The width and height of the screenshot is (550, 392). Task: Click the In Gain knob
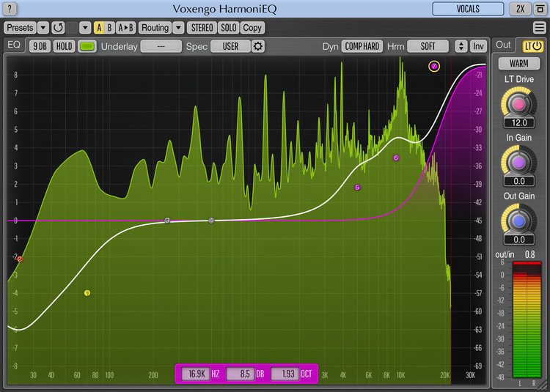point(518,163)
